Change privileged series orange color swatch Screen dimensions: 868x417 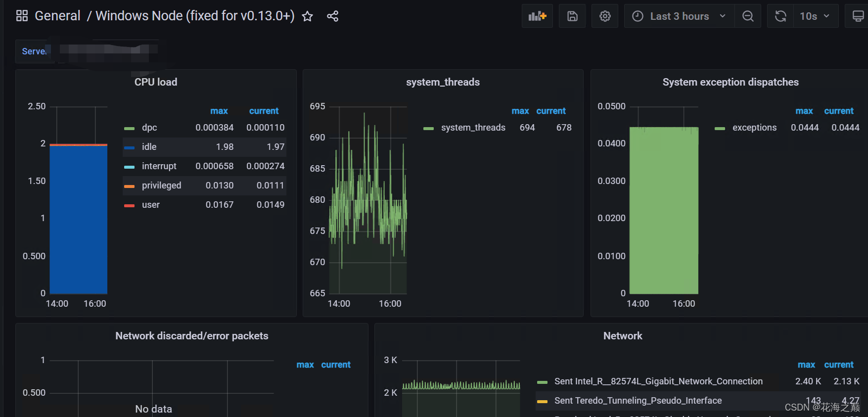(x=129, y=186)
